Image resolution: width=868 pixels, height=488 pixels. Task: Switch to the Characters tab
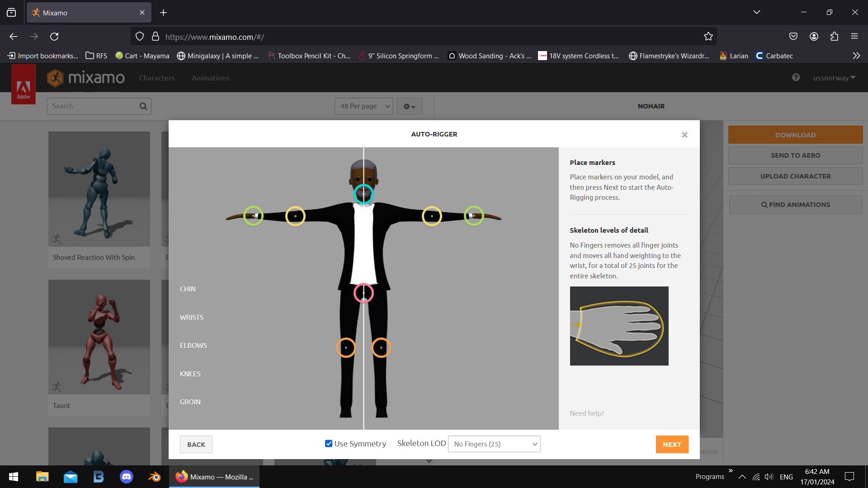tap(157, 77)
